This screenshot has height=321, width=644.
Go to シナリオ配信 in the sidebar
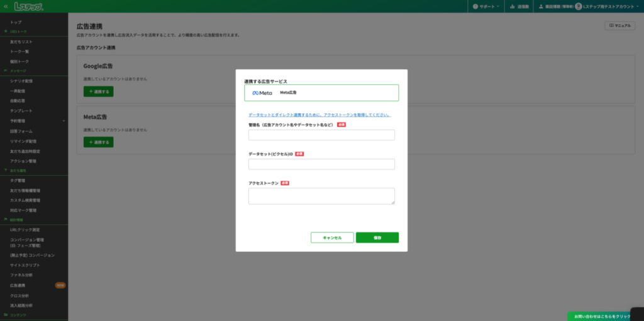[21, 81]
